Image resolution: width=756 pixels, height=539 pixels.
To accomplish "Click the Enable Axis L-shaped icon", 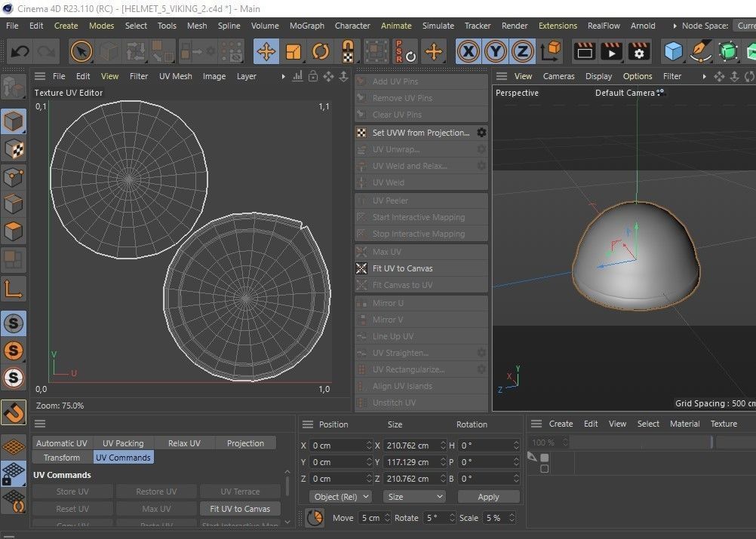I will 13,289.
